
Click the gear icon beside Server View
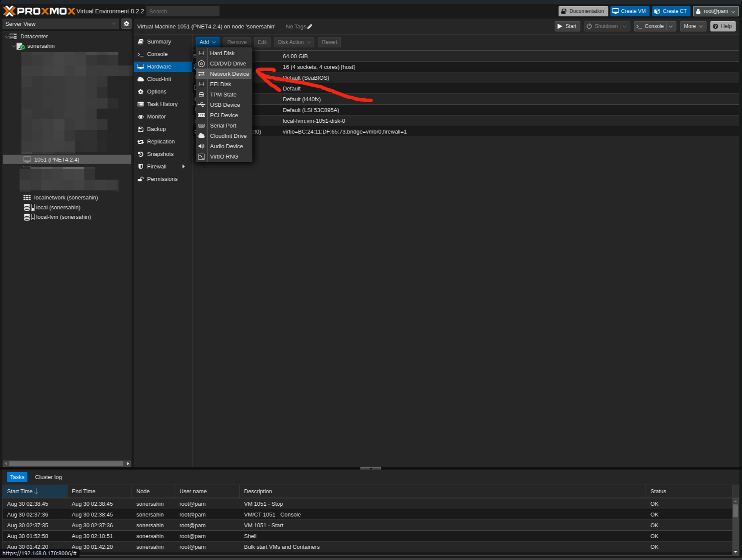126,24
